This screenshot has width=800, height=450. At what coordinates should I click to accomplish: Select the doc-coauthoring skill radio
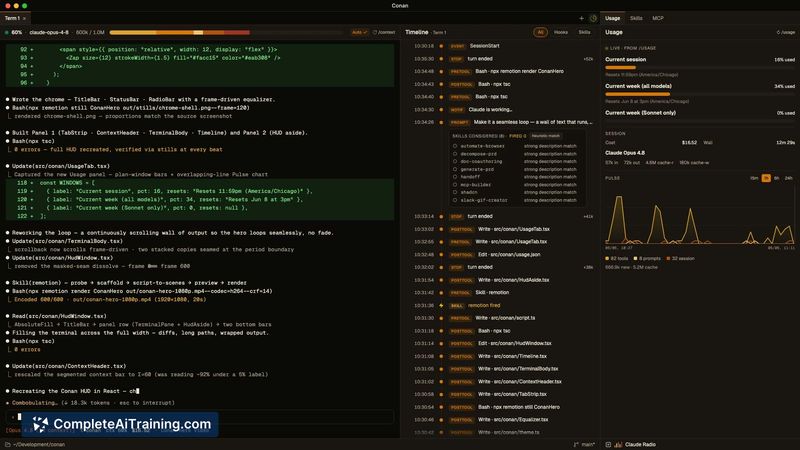(455, 161)
